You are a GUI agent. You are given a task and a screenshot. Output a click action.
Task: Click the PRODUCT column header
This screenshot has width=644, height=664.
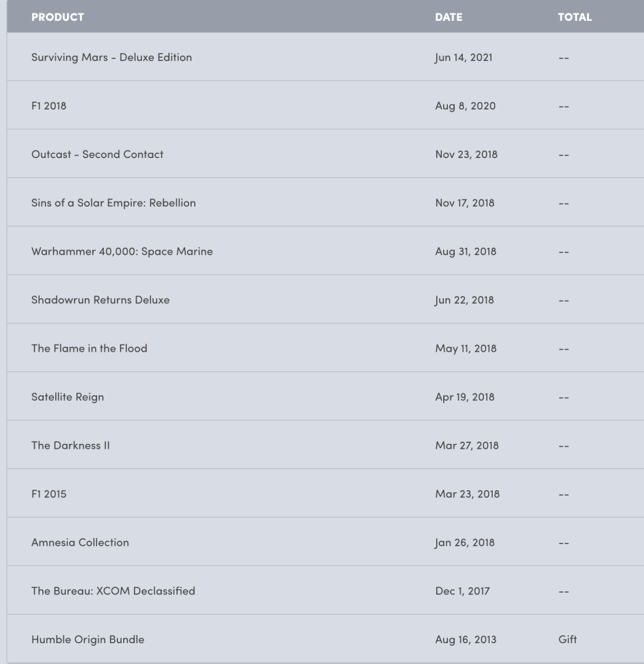tap(58, 17)
